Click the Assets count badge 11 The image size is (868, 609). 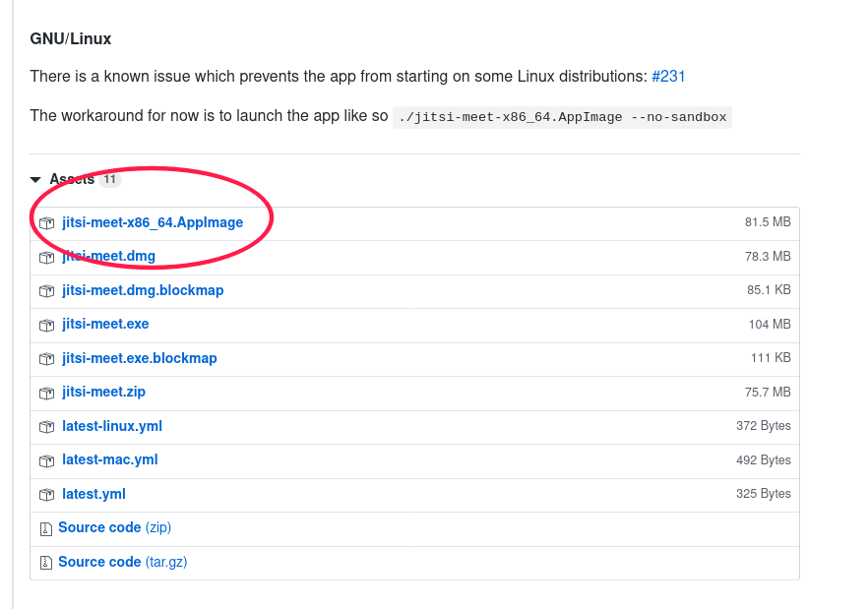109,179
